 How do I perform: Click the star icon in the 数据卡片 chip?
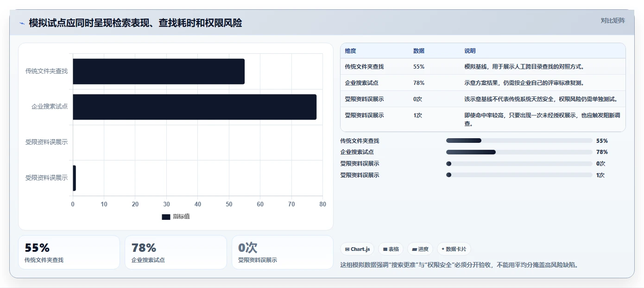pyautogui.click(x=443, y=249)
